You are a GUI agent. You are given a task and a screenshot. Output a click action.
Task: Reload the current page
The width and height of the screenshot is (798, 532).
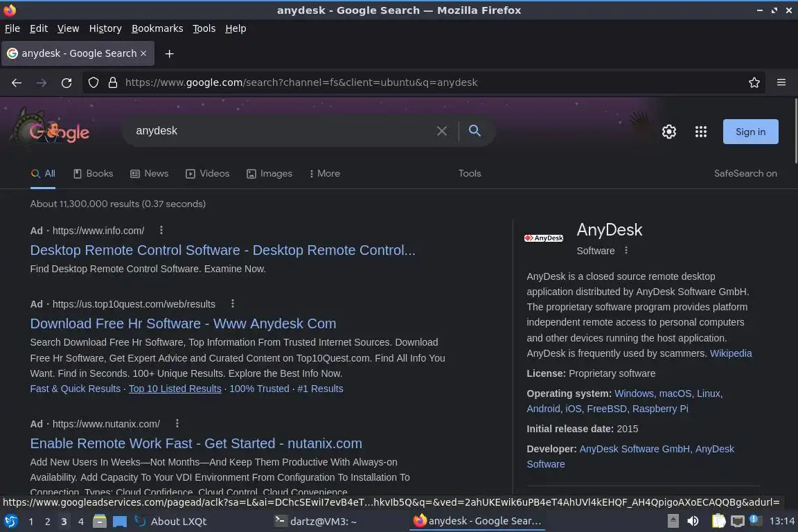click(66, 82)
